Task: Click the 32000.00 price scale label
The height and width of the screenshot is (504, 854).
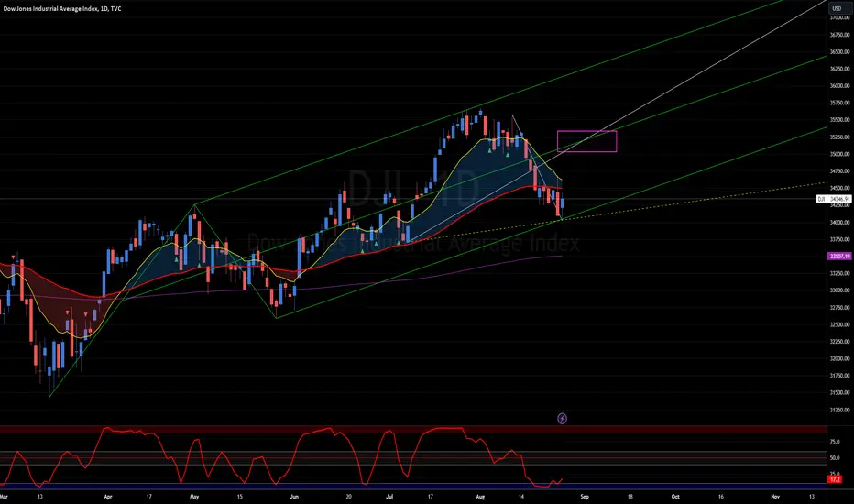Action: (839, 358)
